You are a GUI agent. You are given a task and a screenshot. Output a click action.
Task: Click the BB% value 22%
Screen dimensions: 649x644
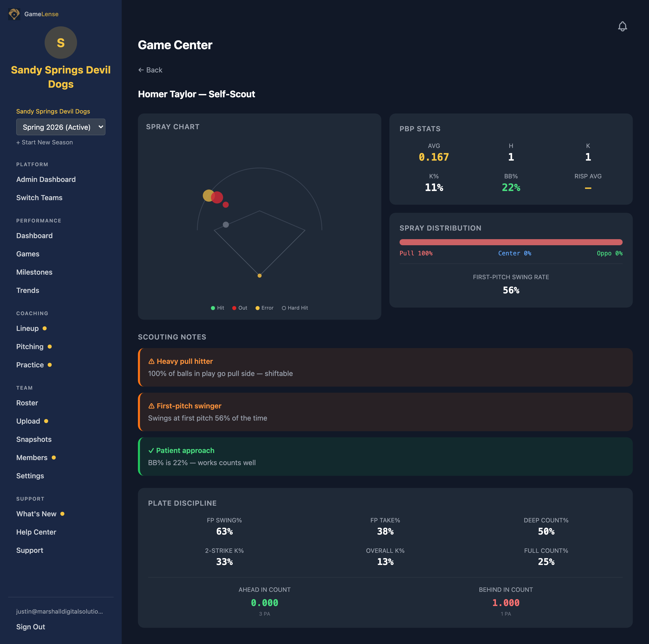coord(511,187)
